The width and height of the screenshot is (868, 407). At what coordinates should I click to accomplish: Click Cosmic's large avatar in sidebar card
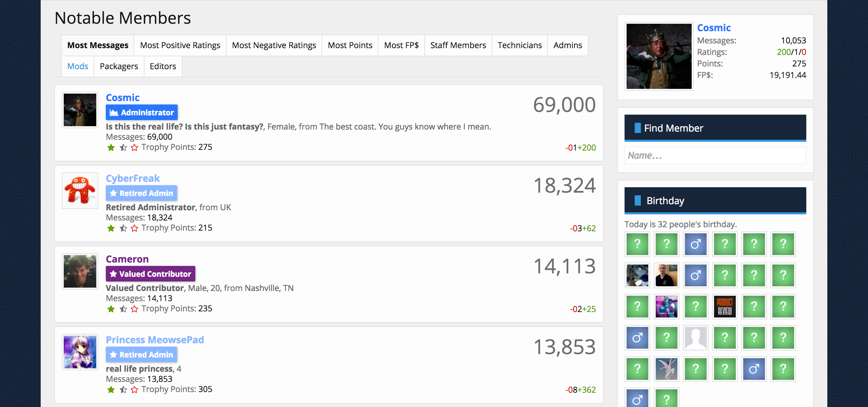point(659,56)
